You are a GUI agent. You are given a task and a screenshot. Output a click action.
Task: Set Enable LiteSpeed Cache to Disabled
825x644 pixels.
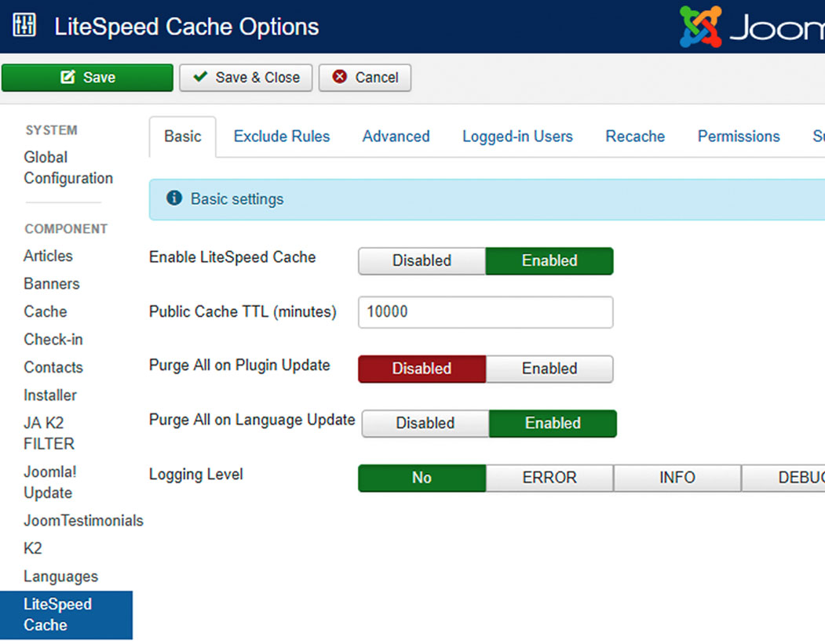pos(422,260)
